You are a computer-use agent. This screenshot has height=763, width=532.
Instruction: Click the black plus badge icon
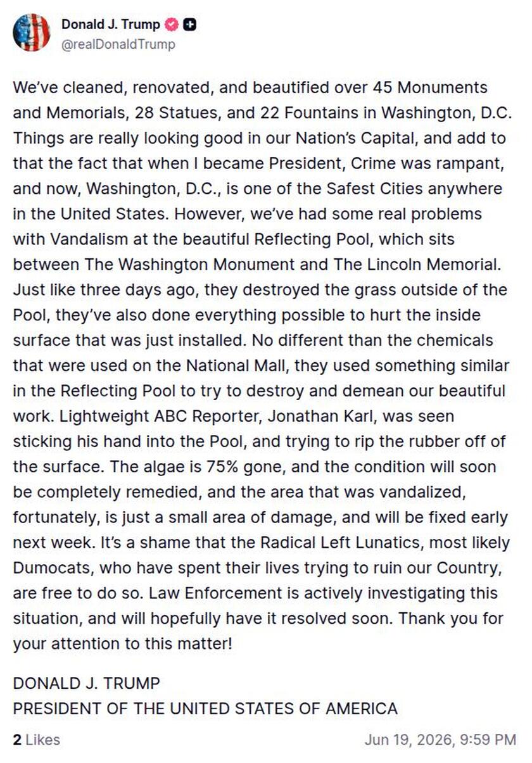coord(189,25)
